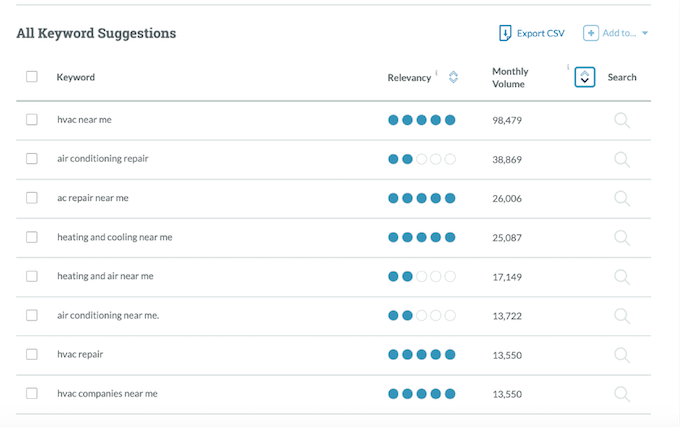Click magnifier for air conditioning repair row
This screenshot has height=427, width=680.
click(622, 159)
